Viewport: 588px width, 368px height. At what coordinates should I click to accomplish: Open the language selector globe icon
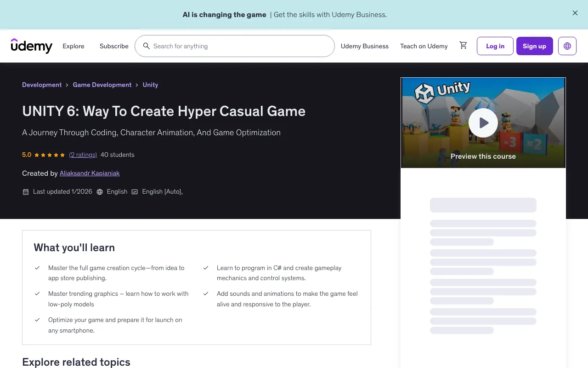pyautogui.click(x=567, y=46)
